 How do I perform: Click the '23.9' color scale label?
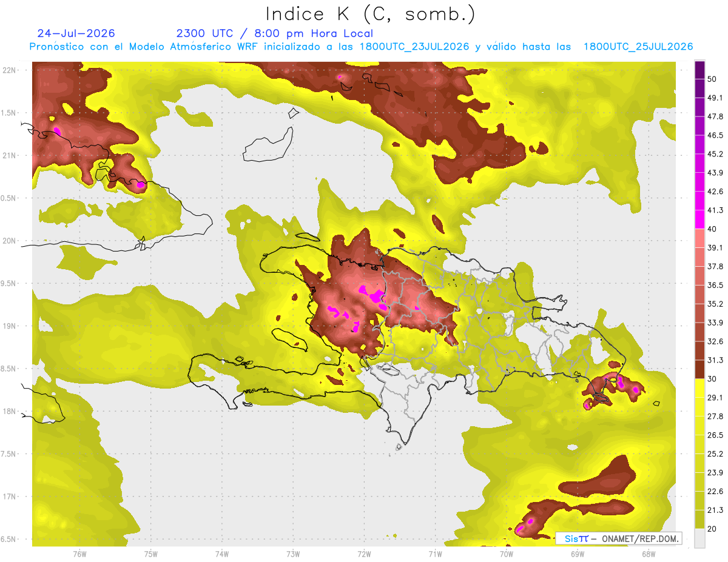coord(715,472)
